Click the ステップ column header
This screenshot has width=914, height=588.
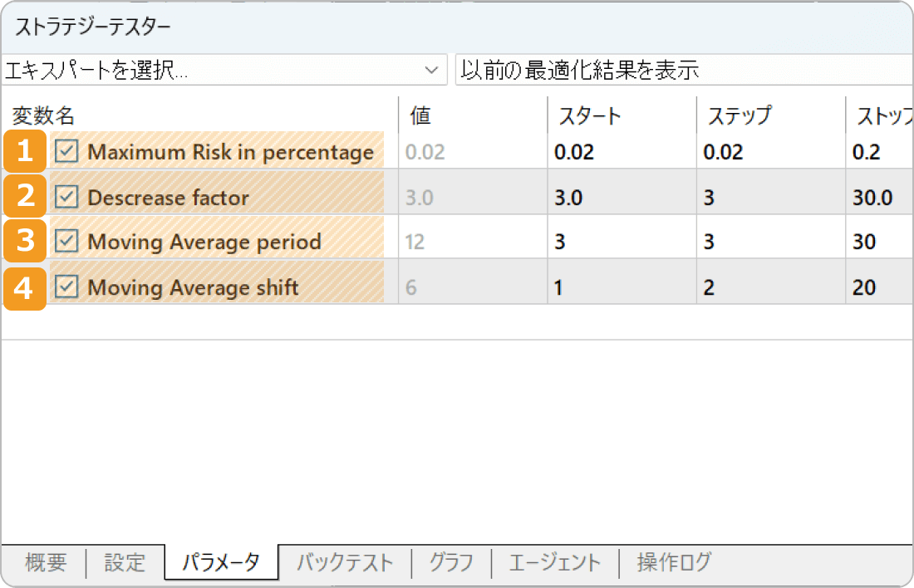pos(740,115)
